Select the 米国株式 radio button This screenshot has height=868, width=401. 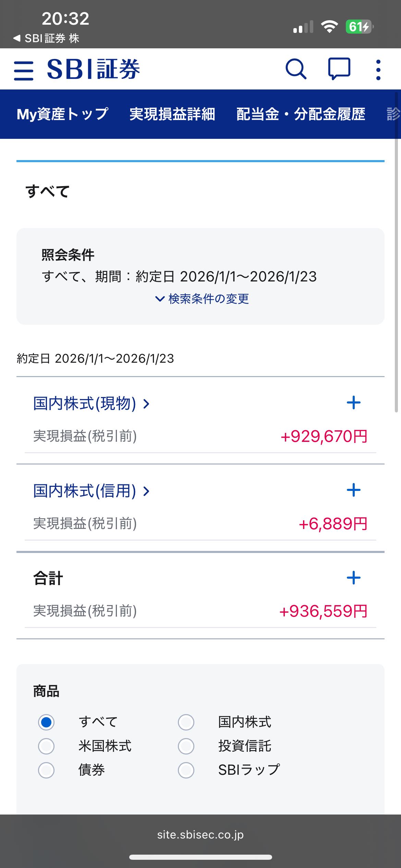(46, 746)
